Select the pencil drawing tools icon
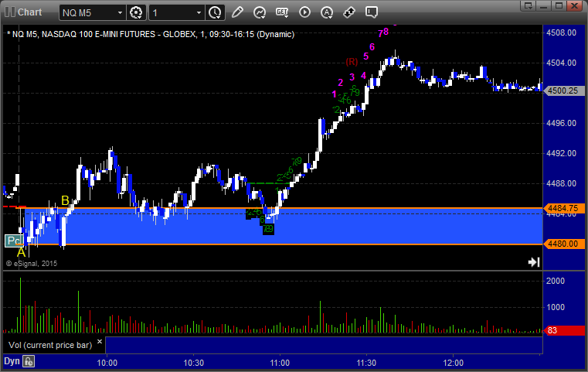 click(x=237, y=12)
